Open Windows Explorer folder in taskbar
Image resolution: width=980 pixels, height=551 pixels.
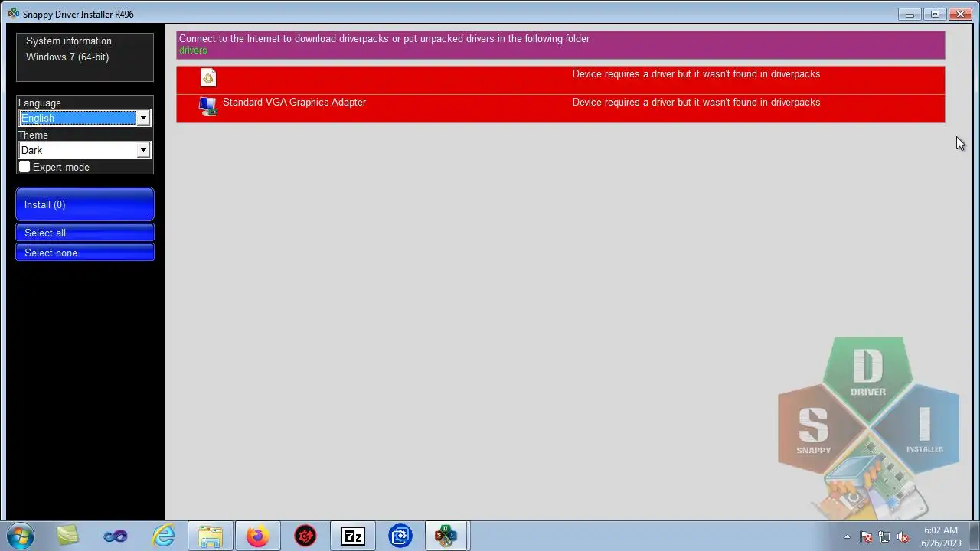(x=211, y=536)
